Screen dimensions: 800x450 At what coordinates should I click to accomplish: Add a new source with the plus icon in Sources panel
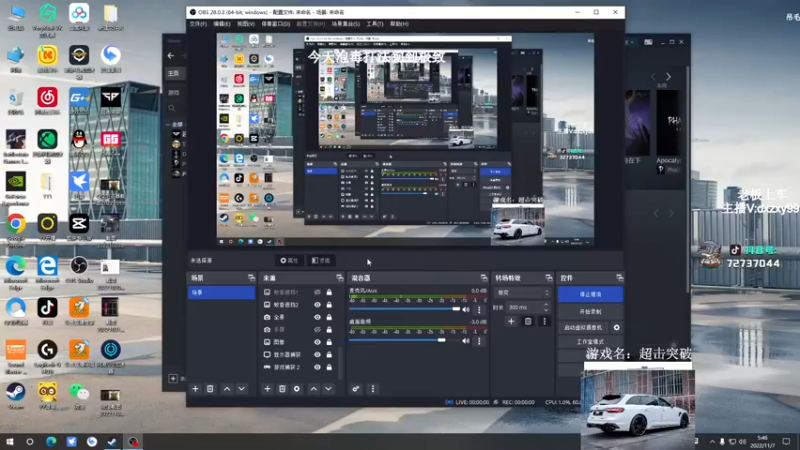click(267, 389)
